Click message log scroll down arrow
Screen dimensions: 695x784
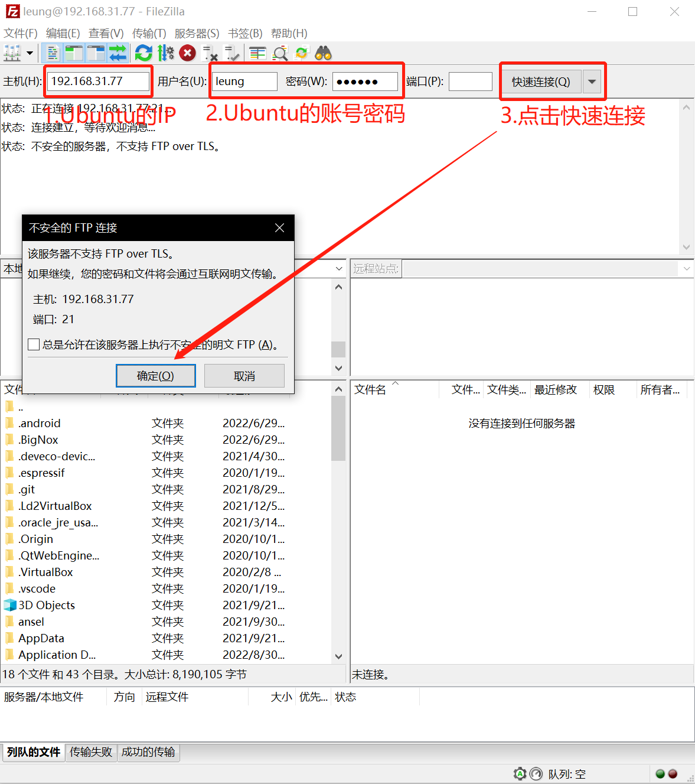[x=686, y=247]
